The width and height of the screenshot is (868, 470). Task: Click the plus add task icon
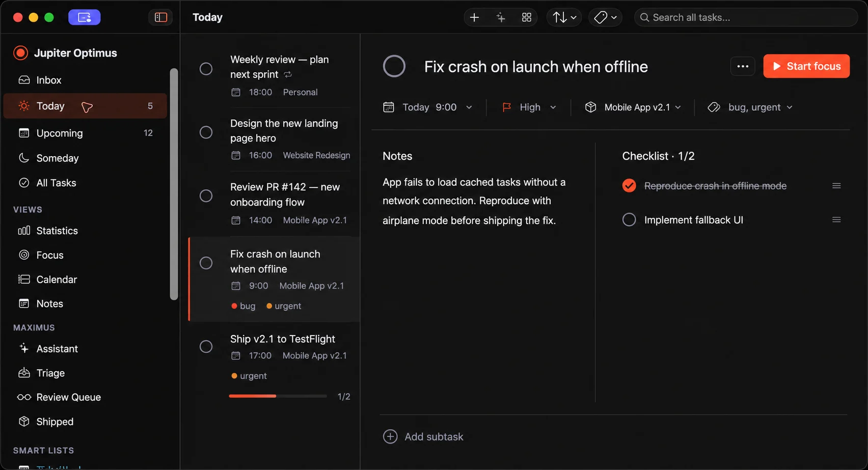(x=474, y=17)
